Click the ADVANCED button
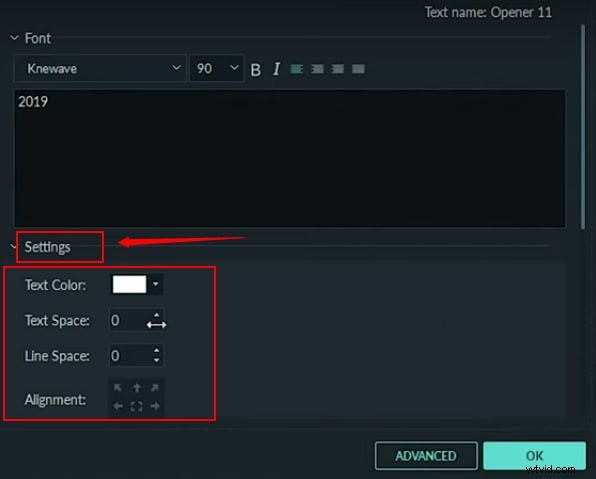This screenshot has height=479, width=596. [x=426, y=455]
